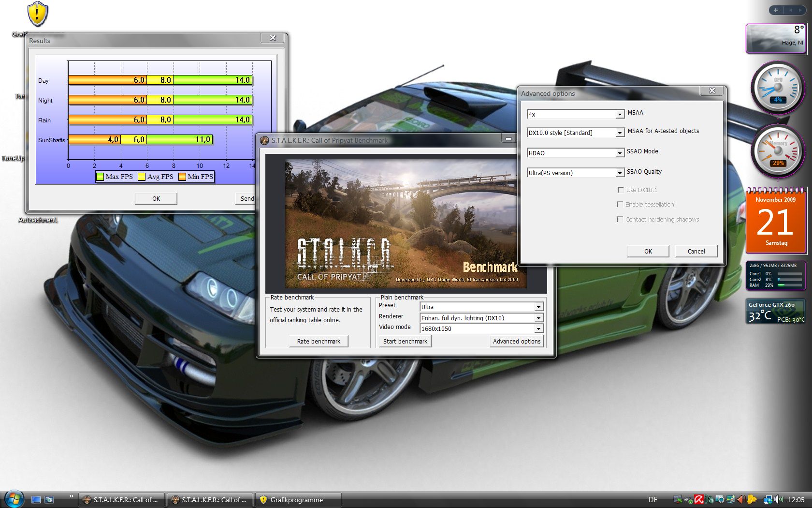Close the Advanced options dialog

point(712,90)
